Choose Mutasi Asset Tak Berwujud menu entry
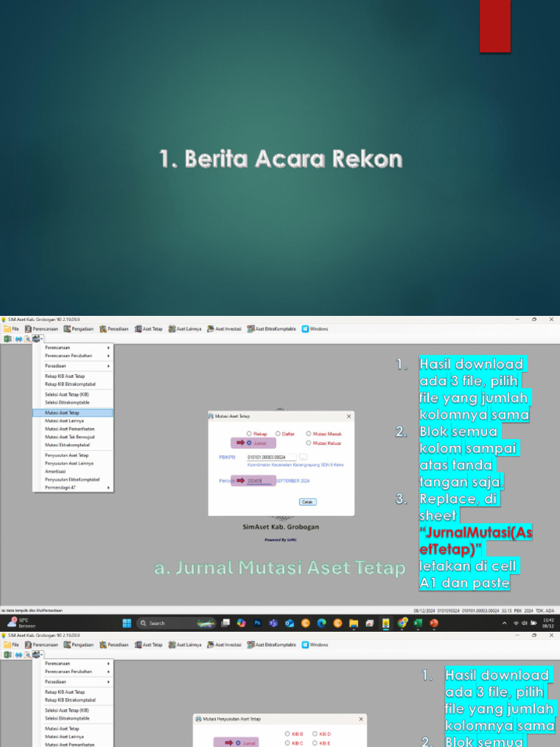 point(73,437)
